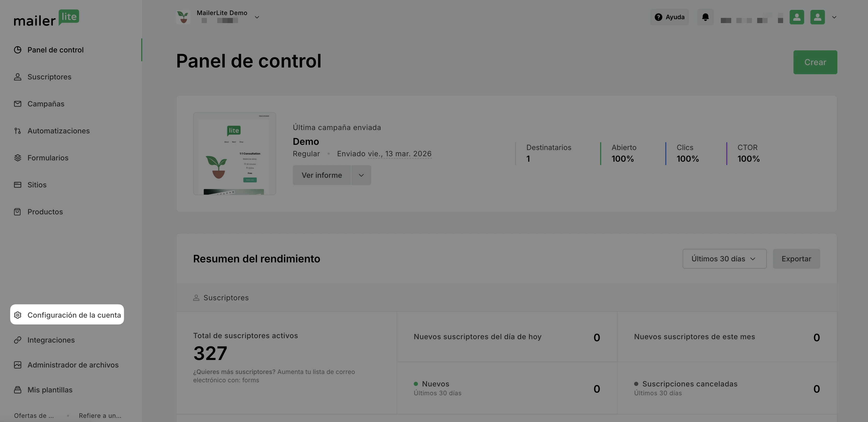Click the Suscriptores heading in performance summary
This screenshot has width=868, height=422.
226,298
